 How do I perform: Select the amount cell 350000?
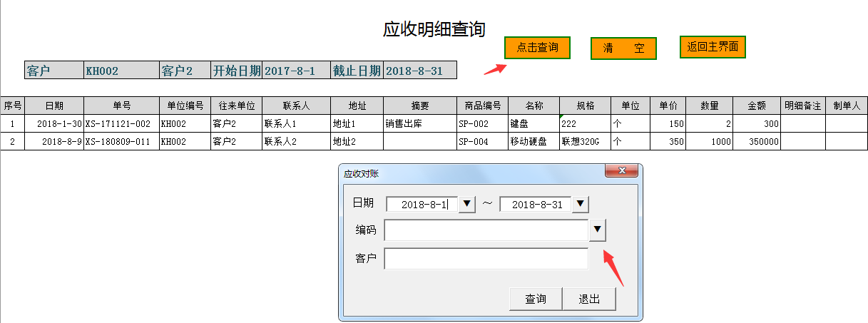(x=757, y=141)
